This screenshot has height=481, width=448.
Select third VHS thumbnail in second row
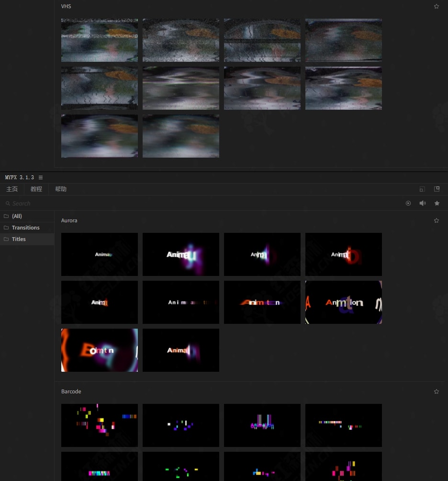coord(262,88)
